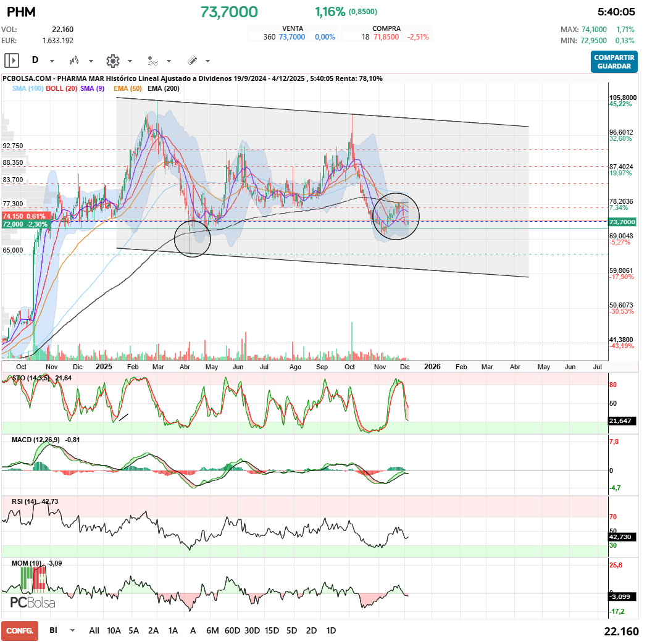Click the CONFG. button
Viewport: 647px width, 644px height.
coord(20,631)
